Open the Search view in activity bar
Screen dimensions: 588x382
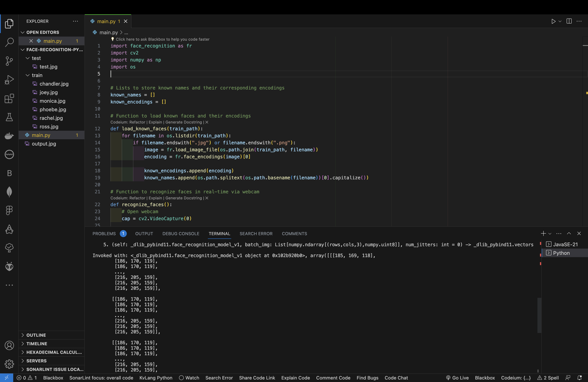9,42
